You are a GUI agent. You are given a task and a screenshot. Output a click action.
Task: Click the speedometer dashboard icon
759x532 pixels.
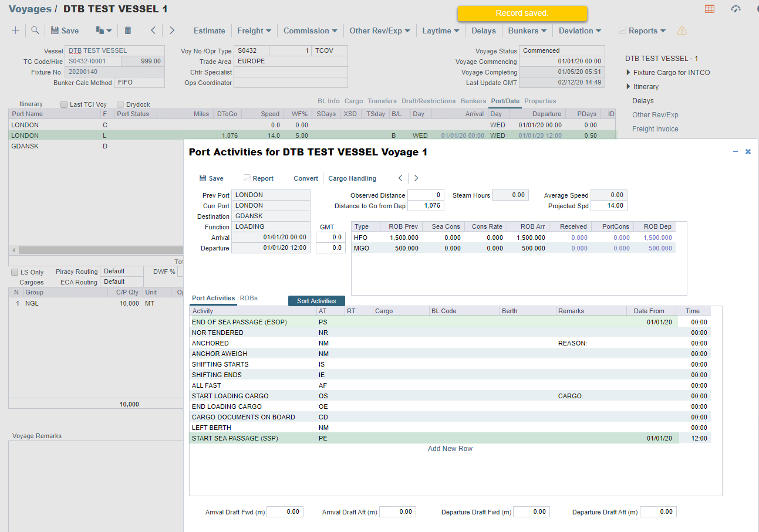pos(736,9)
